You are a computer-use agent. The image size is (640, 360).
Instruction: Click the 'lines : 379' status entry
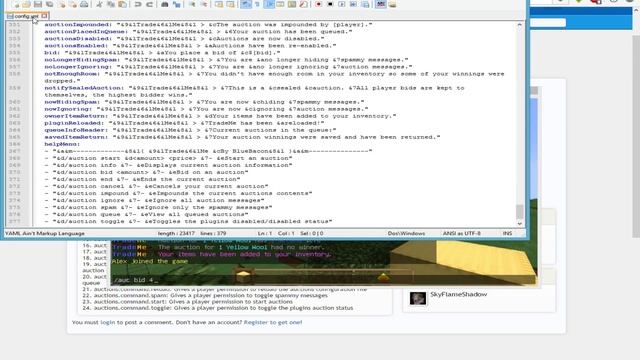click(x=213, y=233)
